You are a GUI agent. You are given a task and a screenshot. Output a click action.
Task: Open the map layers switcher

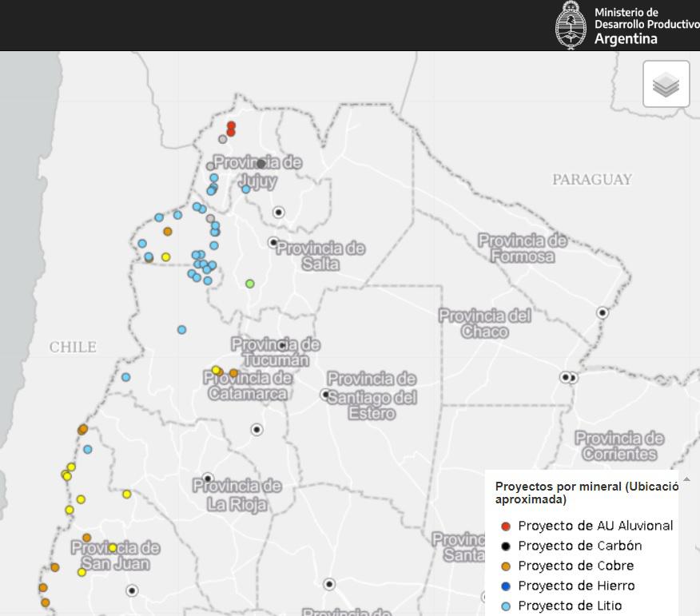[666, 84]
